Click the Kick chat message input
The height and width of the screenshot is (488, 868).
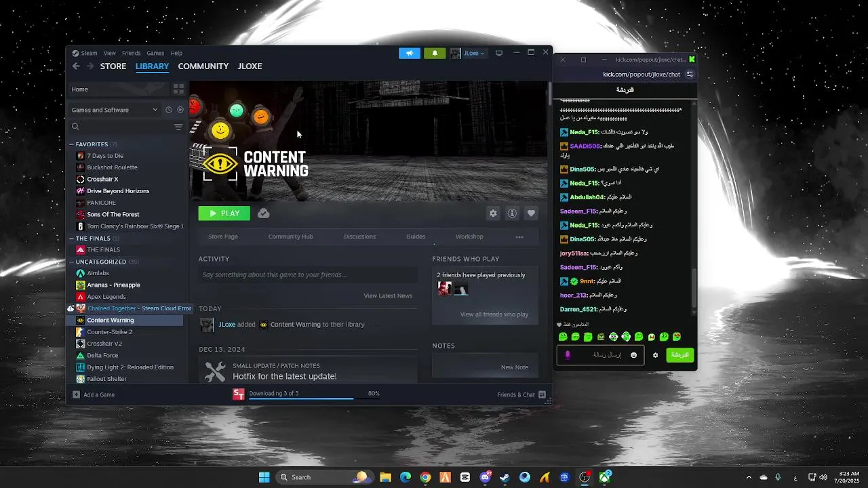pos(600,355)
